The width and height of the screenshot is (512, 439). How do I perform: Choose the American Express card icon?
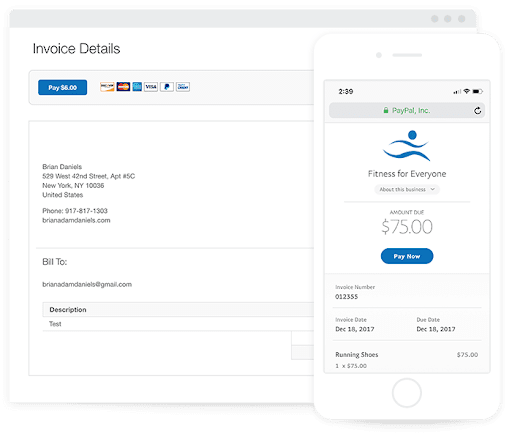pyautogui.click(x=137, y=87)
